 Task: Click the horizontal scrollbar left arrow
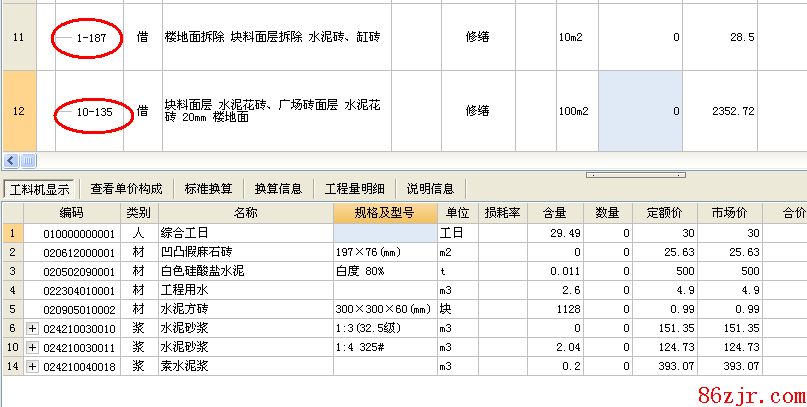(x=11, y=160)
